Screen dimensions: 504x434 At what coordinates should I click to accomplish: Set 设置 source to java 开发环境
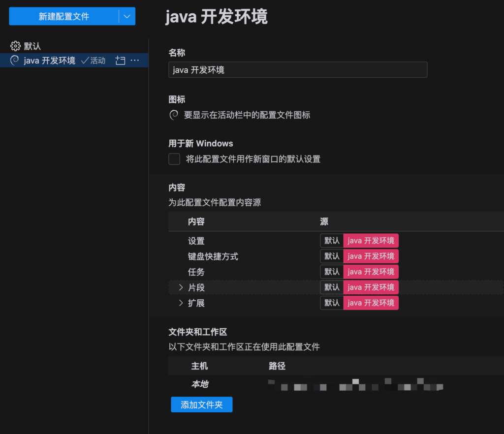[371, 241]
